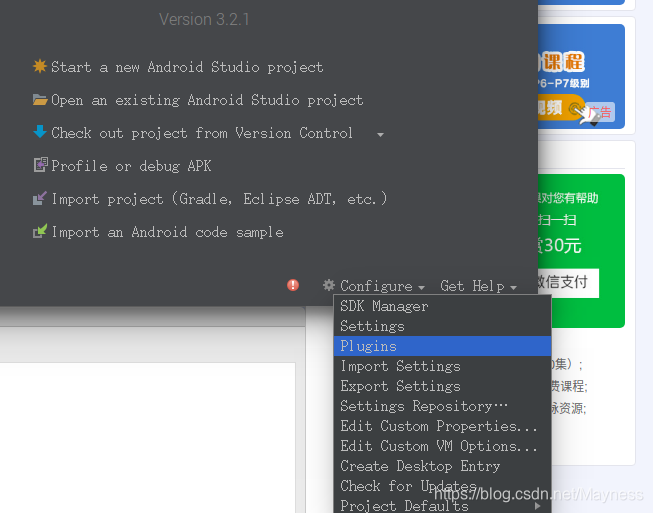Click the blue course advertisement banner

pyautogui.click(x=581, y=77)
